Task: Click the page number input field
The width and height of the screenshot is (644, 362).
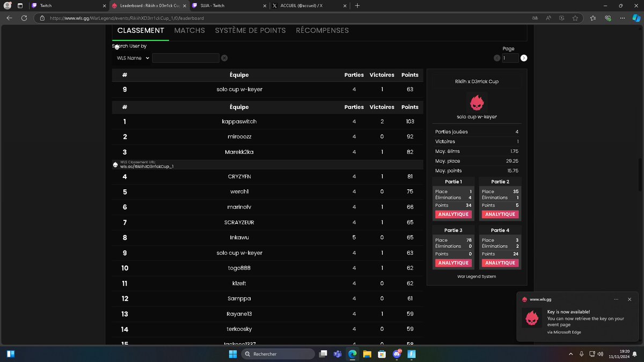Action: (x=510, y=58)
